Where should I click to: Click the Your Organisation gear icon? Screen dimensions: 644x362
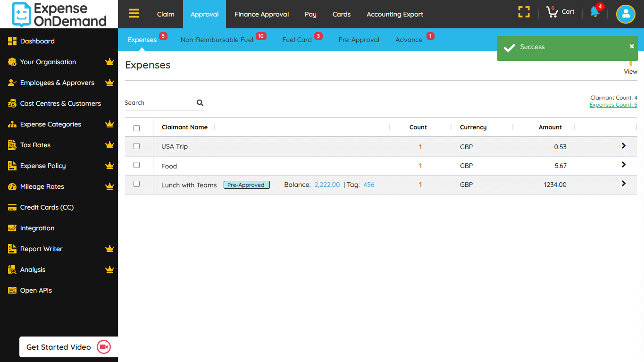tap(12, 62)
